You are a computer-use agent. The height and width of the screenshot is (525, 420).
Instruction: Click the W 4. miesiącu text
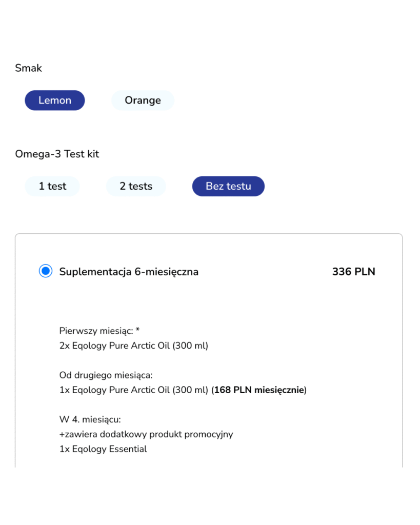pyautogui.click(x=90, y=419)
